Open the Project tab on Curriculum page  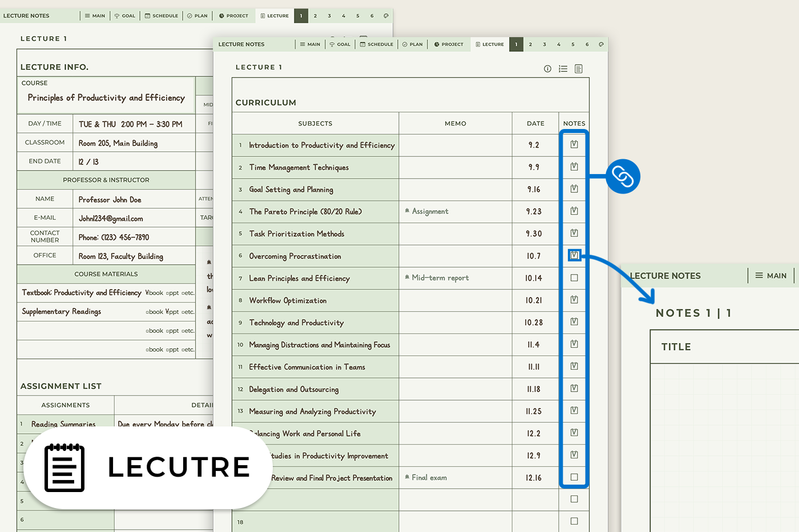coord(449,45)
